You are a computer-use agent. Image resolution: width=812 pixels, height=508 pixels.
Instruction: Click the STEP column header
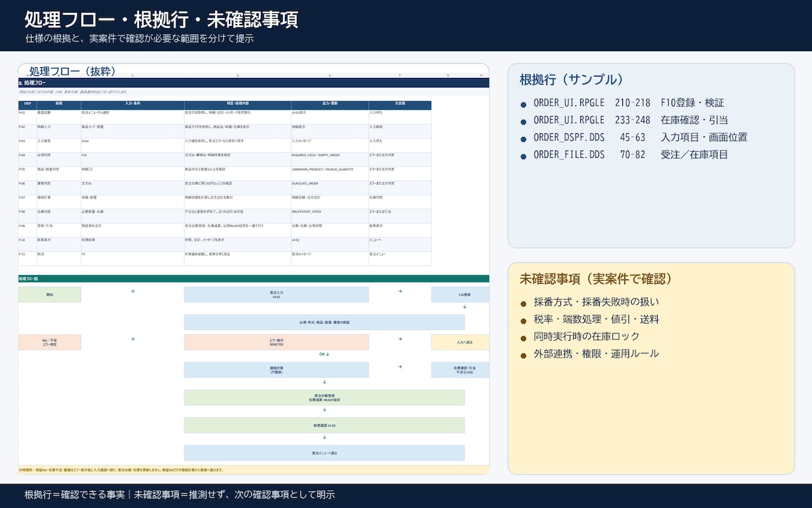tap(27, 105)
